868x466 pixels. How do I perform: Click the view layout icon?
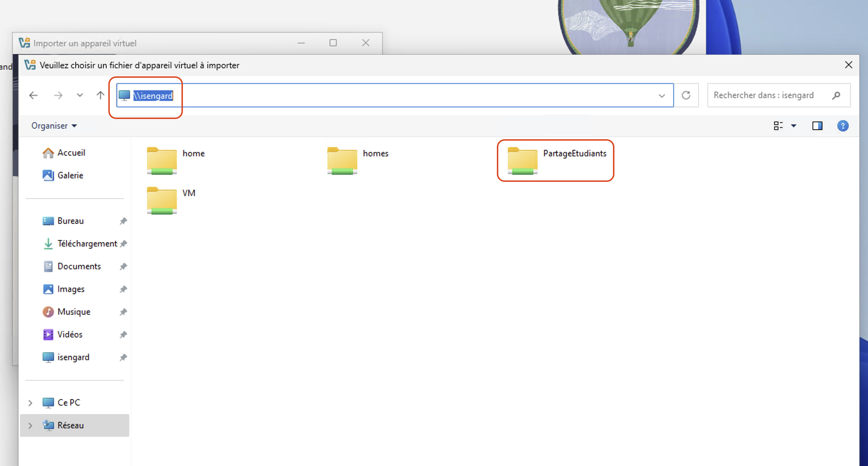coord(778,126)
